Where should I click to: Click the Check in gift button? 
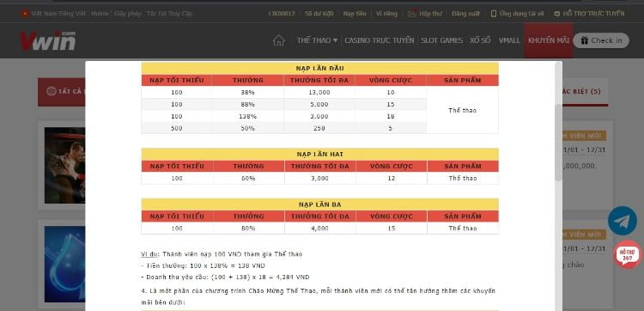click(x=601, y=40)
